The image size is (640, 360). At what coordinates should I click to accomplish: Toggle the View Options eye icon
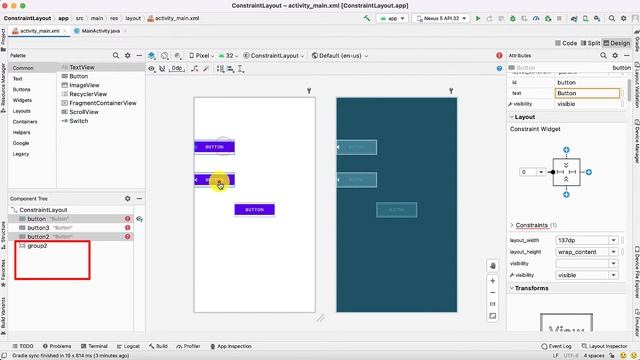(151, 69)
